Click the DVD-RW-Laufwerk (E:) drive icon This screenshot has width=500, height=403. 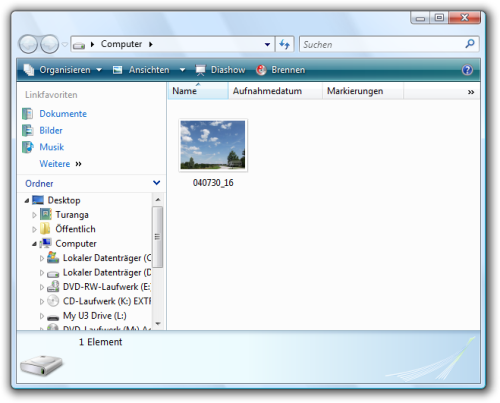[x=53, y=287]
